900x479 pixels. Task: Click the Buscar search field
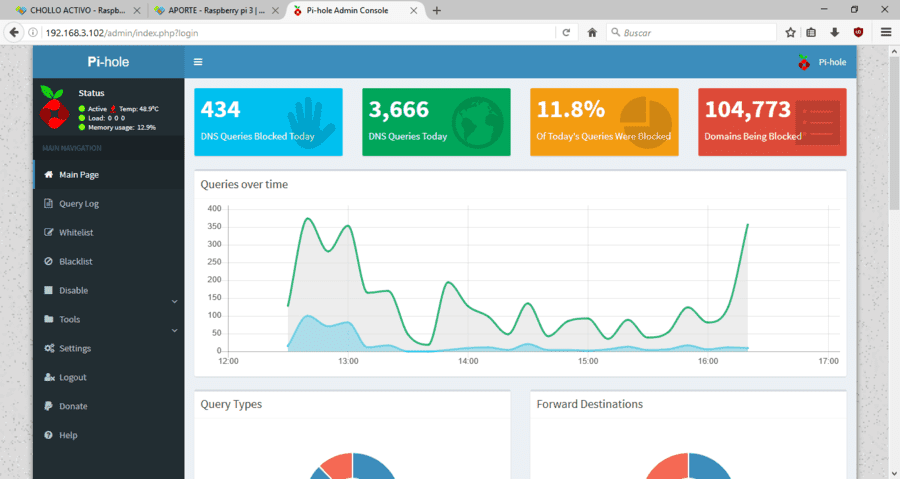point(692,33)
